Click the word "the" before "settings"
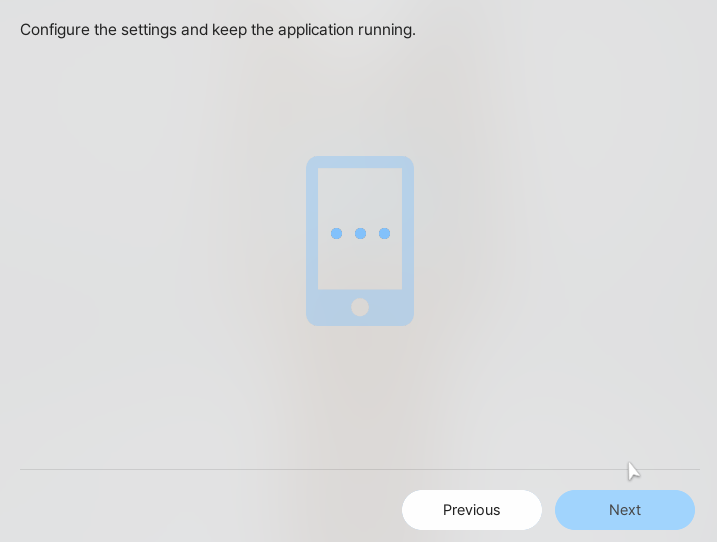This screenshot has width=717, height=542. tap(105, 30)
